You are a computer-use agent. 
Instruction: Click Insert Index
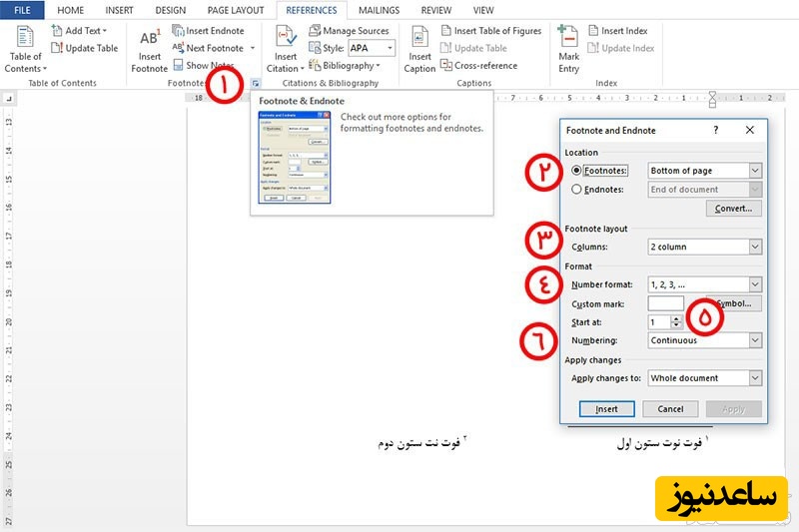click(618, 31)
